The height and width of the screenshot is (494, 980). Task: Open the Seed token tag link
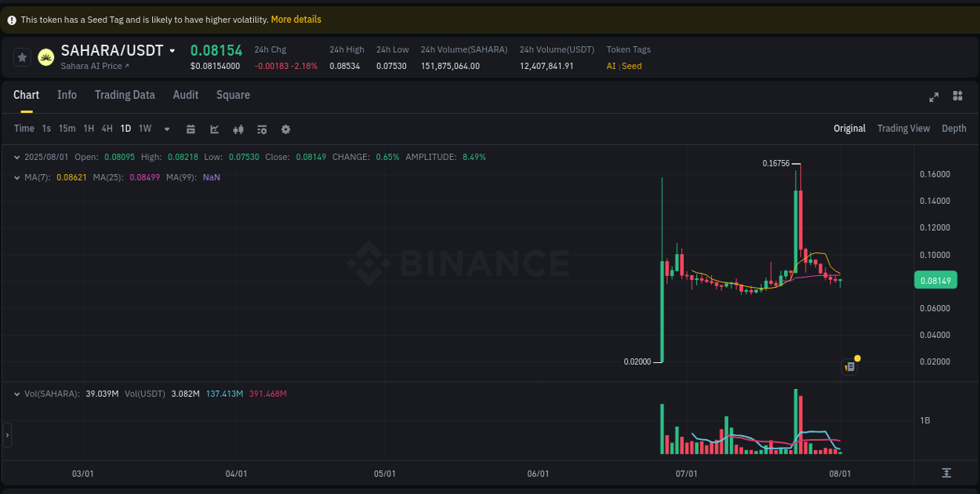click(632, 66)
